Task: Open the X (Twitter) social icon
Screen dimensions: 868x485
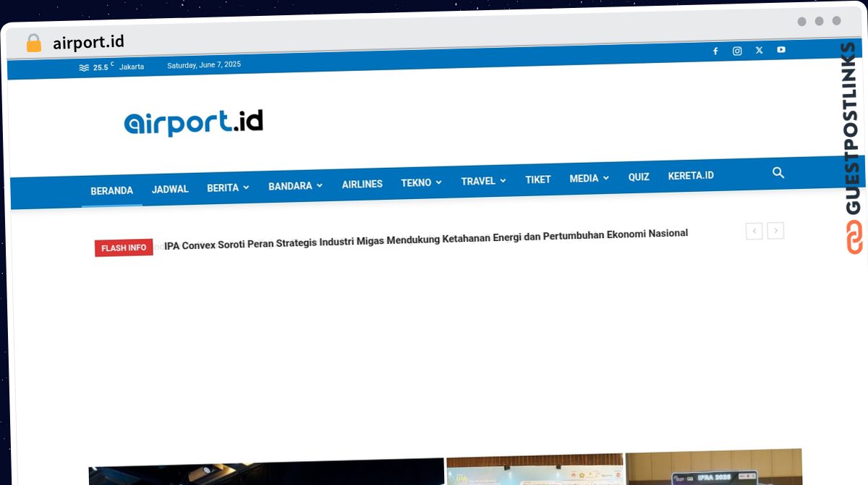Action: point(759,50)
